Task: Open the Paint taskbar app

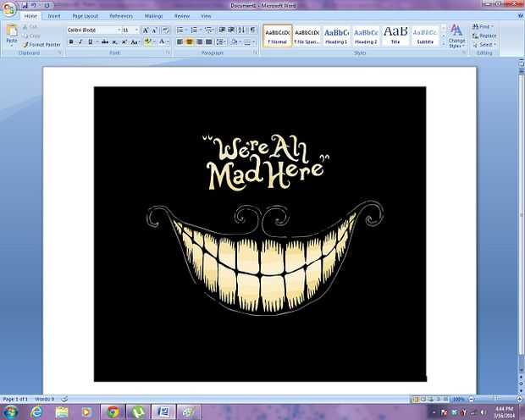Action: point(189,412)
